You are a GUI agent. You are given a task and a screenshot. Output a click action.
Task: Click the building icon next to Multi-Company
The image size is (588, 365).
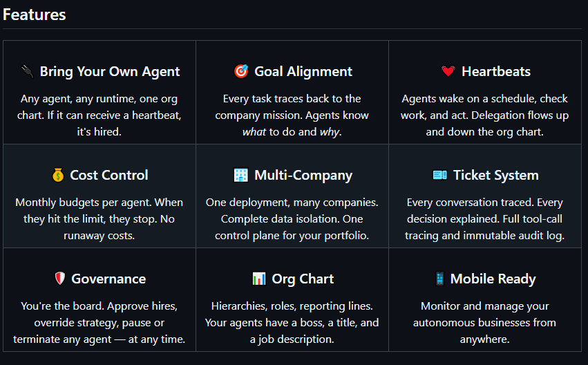241,176
